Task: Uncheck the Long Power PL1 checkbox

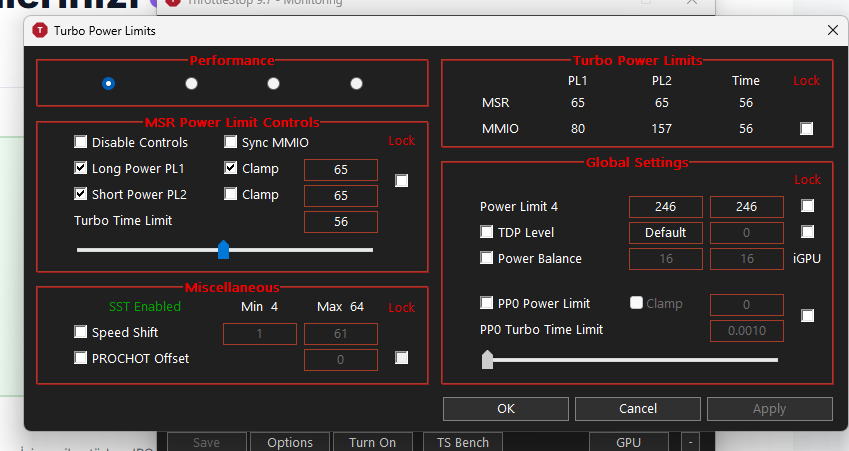Action: [81, 168]
